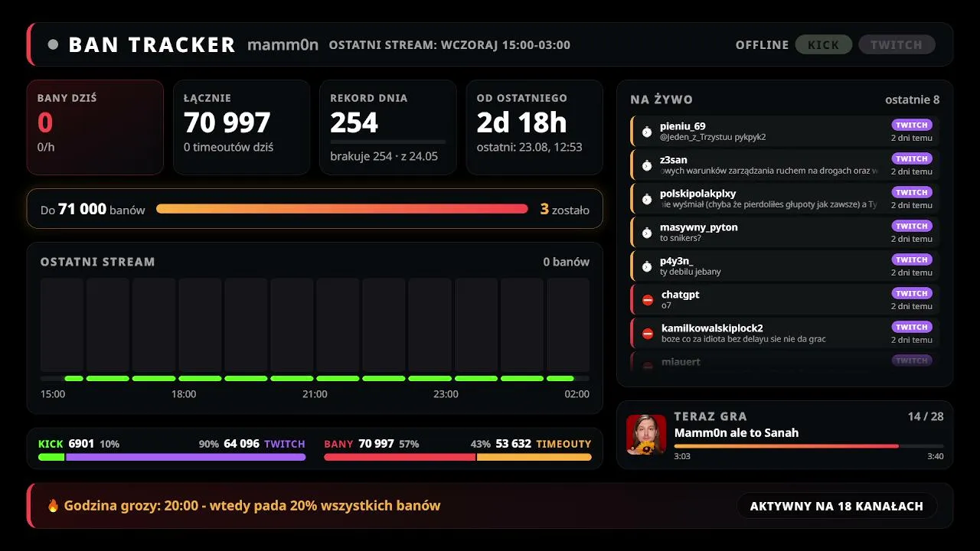Click the username chatgpt
The width and height of the screenshot is (980, 551).
tap(681, 295)
